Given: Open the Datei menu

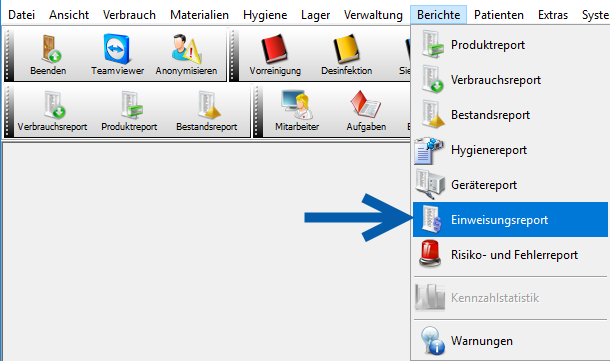Looking at the screenshot, I should (21, 15).
